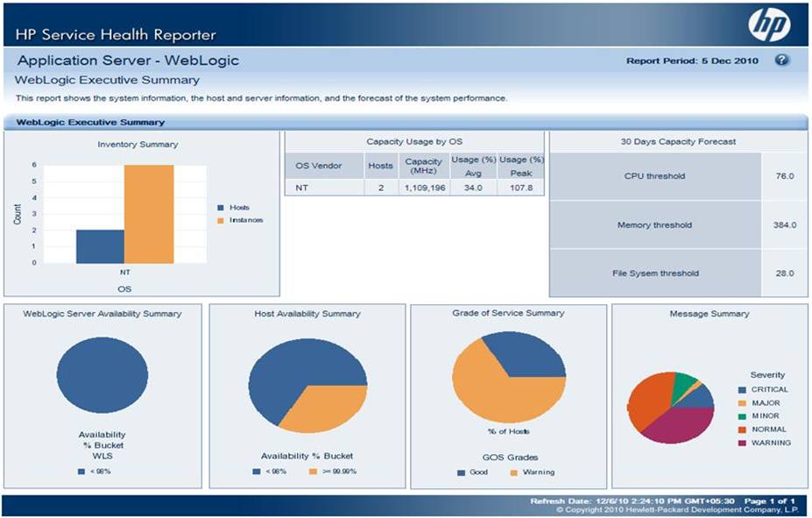Click the WARNING severity legend swatch

click(x=742, y=443)
